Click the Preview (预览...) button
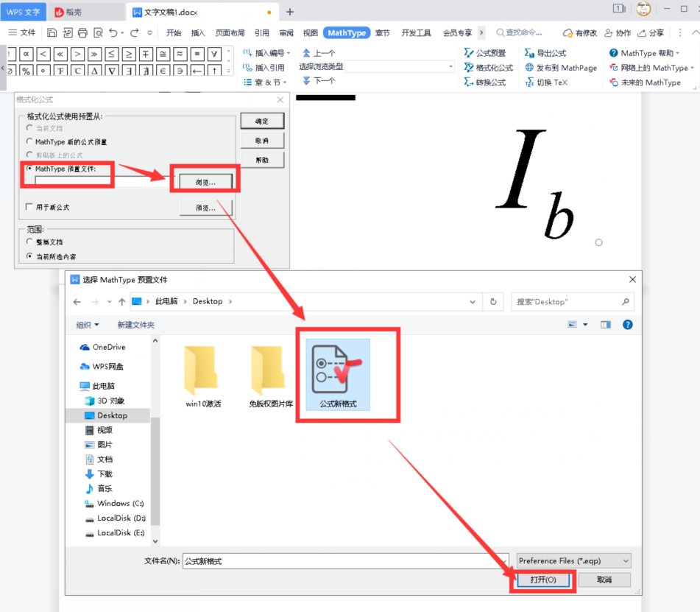Image resolution: width=700 pixels, height=612 pixels. tap(205, 208)
